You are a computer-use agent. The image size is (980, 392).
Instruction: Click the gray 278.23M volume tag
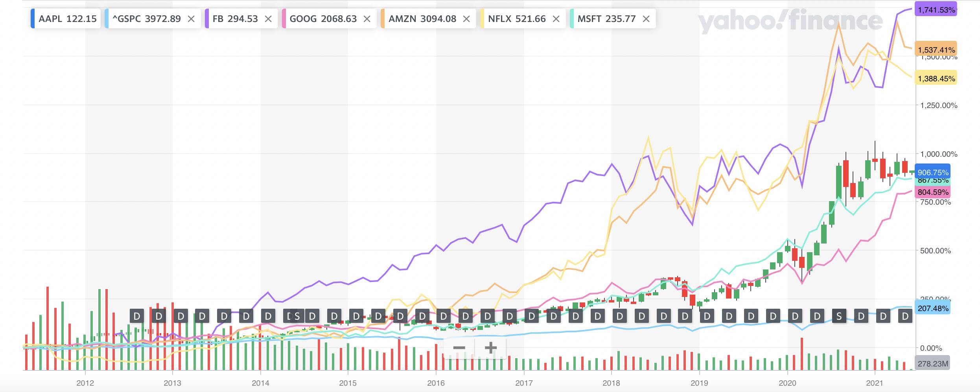932,364
